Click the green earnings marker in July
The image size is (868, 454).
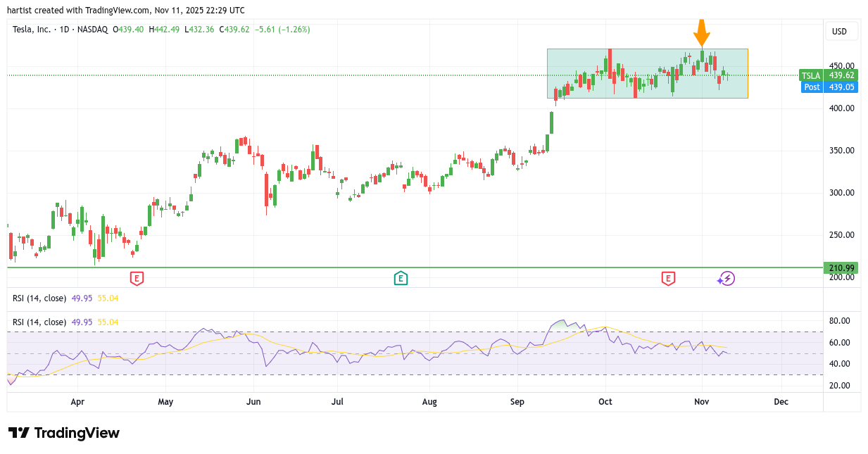click(x=400, y=278)
